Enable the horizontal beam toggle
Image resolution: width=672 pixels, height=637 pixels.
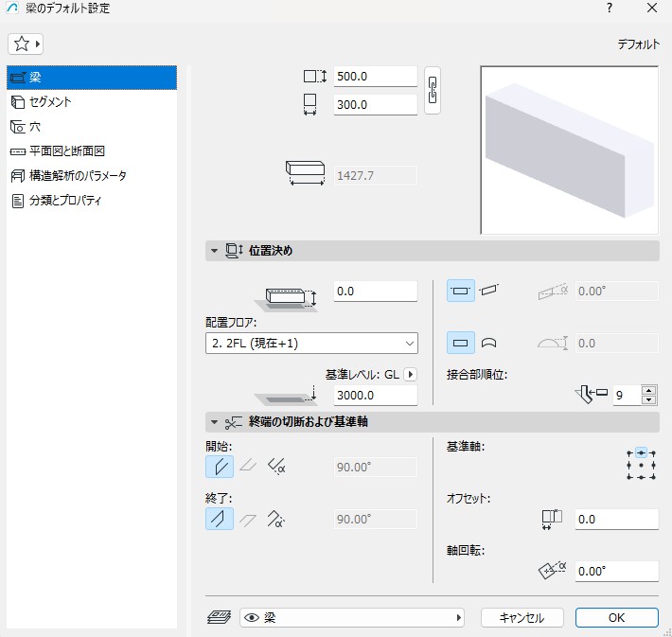coord(460,291)
